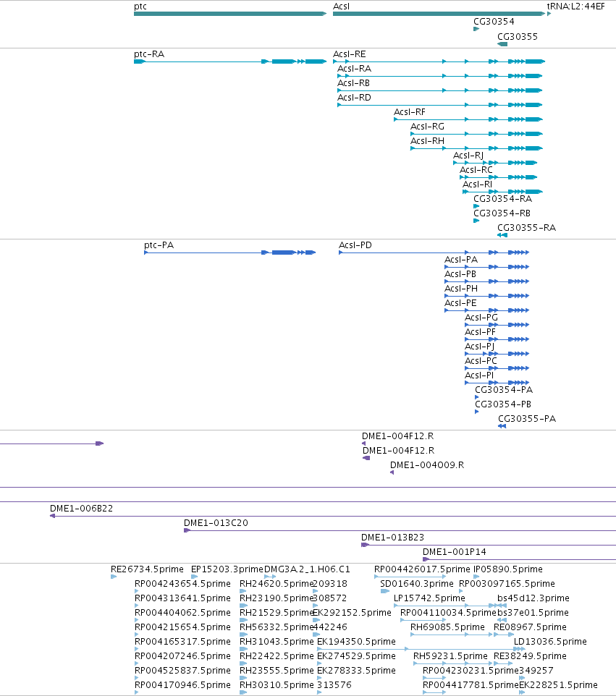616x696 pixels.
Task: Click the Acsl-PJ protein label
Action: click(479, 347)
